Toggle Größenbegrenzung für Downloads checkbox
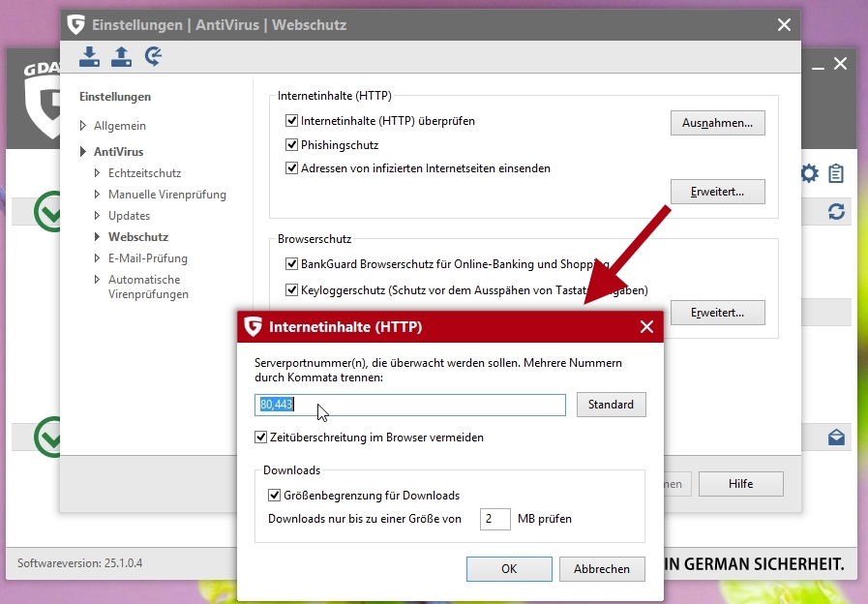The height and width of the screenshot is (604, 868). (x=274, y=495)
